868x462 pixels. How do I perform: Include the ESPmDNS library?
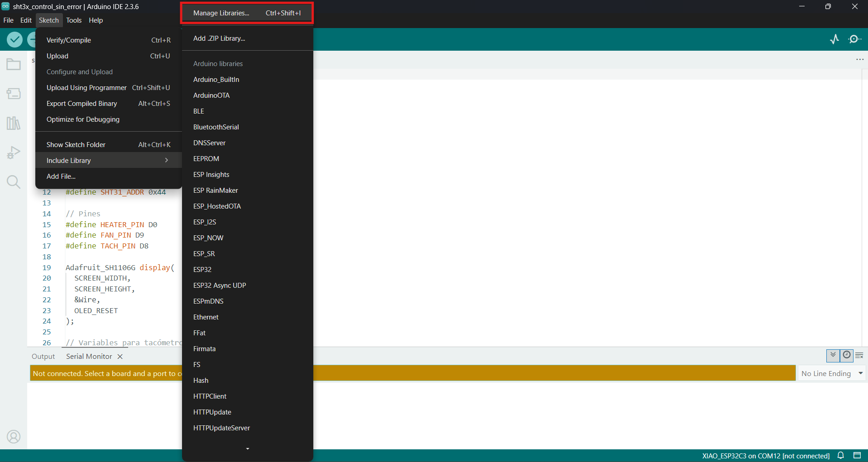[247, 301]
